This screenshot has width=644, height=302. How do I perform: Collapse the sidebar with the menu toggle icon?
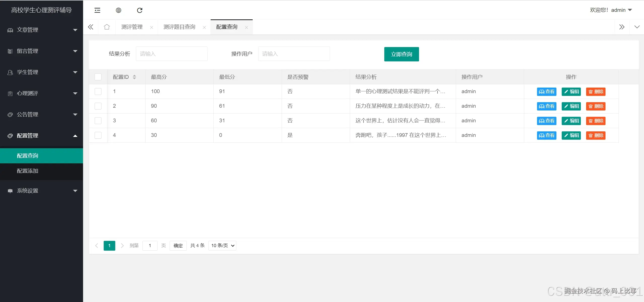tap(97, 10)
